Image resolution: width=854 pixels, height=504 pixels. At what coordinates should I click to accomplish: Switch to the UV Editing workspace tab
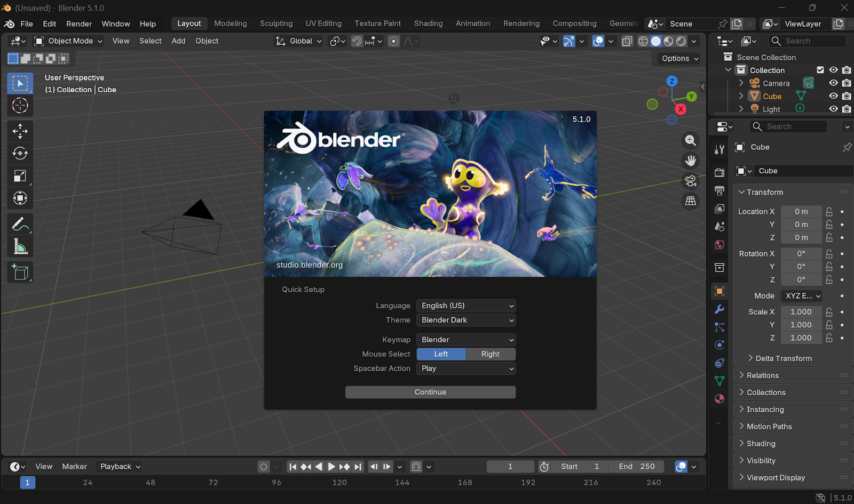(323, 23)
